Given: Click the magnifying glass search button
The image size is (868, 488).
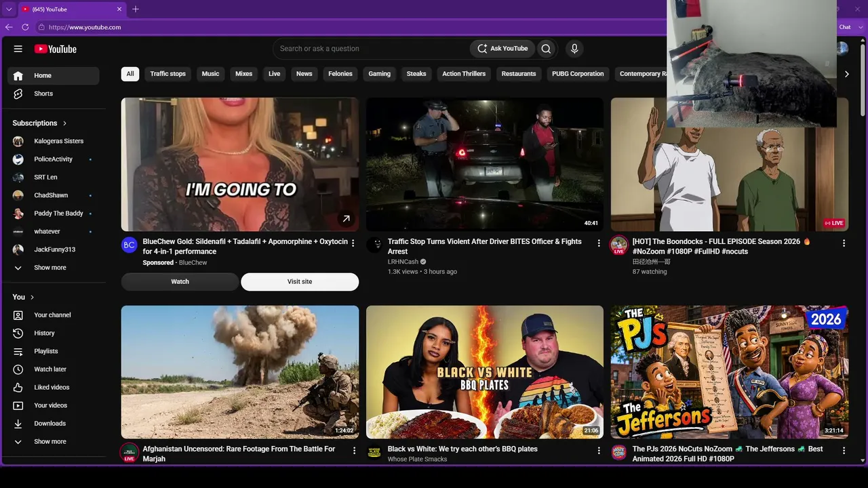Looking at the screenshot, I should tap(546, 49).
